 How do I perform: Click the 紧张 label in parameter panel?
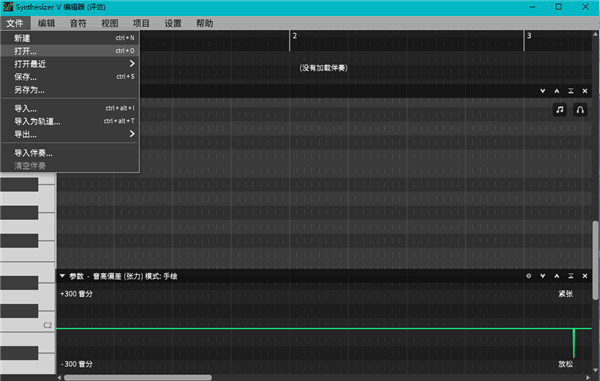click(566, 294)
